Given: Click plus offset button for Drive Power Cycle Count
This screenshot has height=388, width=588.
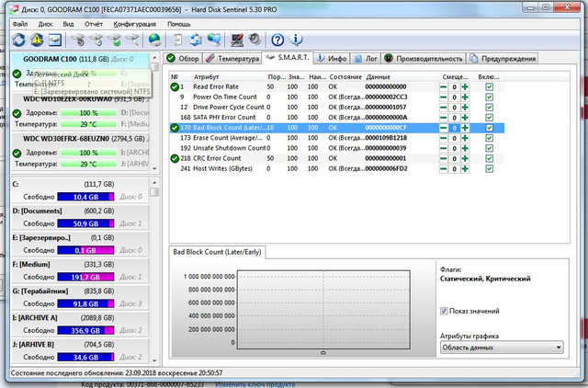Looking at the screenshot, I should click(x=465, y=108).
